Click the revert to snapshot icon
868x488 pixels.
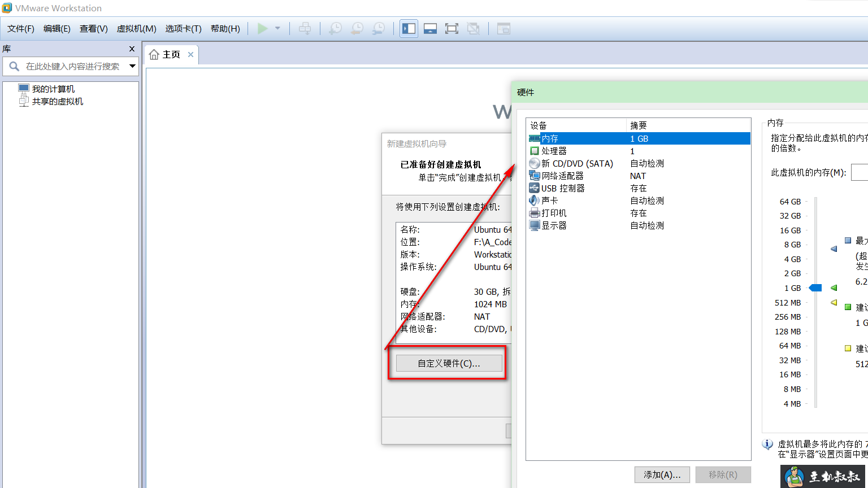(x=357, y=28)
